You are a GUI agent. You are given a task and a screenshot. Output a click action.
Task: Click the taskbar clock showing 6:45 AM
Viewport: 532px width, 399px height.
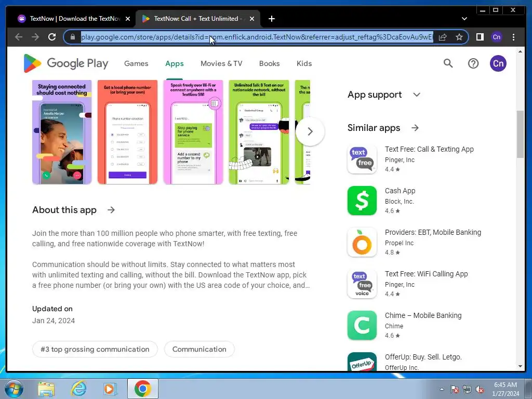click(x=505, y=389)
